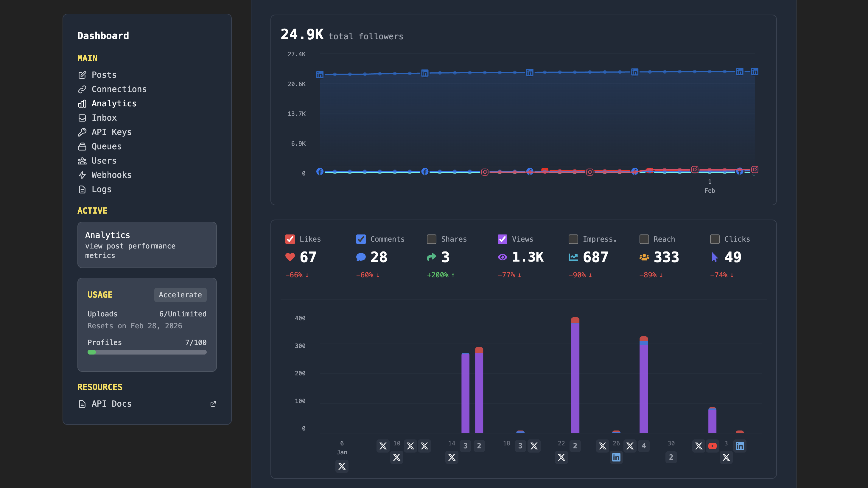Image resolution: width=868 pixels, height=488 pixels.
Task: Click the Webhooks lightning icon
Action: [82, 175]
